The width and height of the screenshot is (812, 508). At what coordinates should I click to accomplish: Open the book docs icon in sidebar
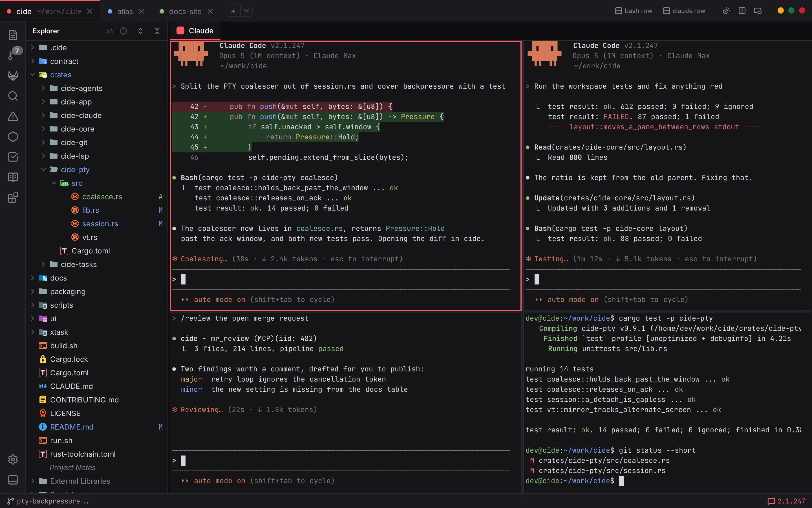13,177
